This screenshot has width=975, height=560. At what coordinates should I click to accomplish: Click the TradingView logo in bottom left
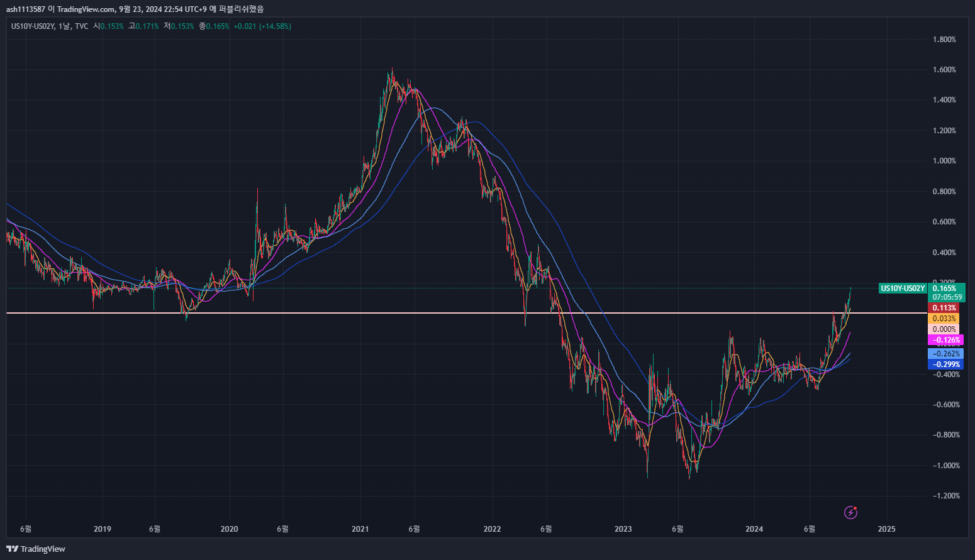click(36, 549)
